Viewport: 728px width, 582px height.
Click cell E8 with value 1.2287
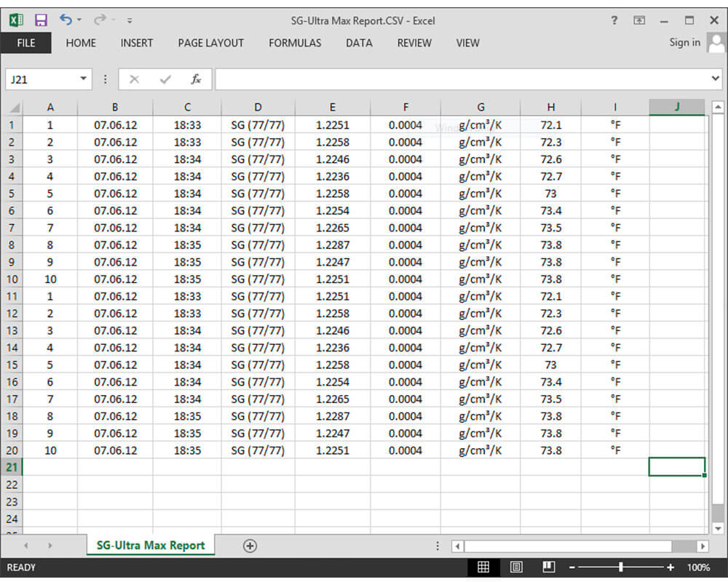click(333, 245)
